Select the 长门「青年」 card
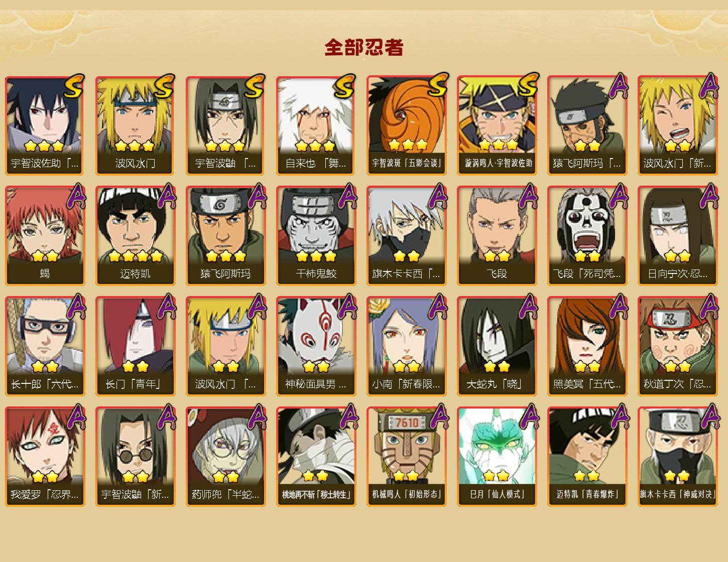Image resolution: width=728 pixels, height=562 pixels. 135,346
